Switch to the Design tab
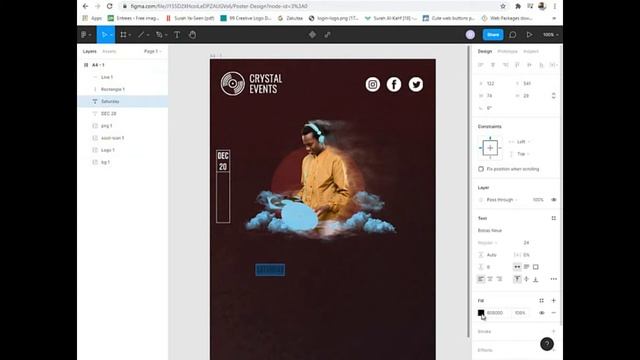 click(x=485, y=51)
